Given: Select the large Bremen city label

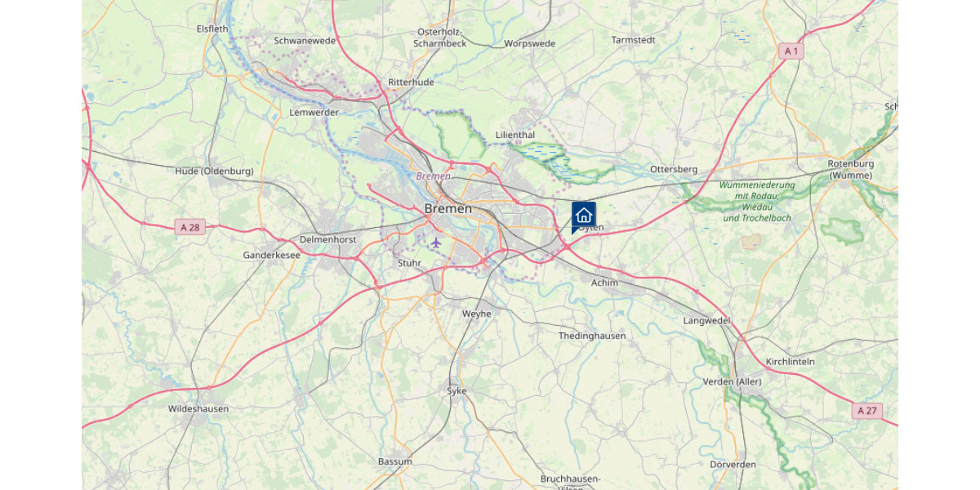Looking at the screenshot, I should (448, 209).
